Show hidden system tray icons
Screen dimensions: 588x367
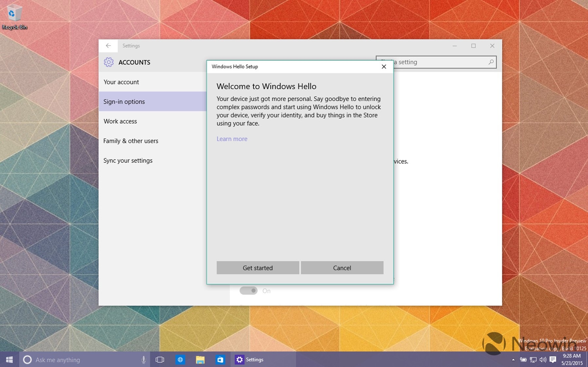tap(513, 359)
